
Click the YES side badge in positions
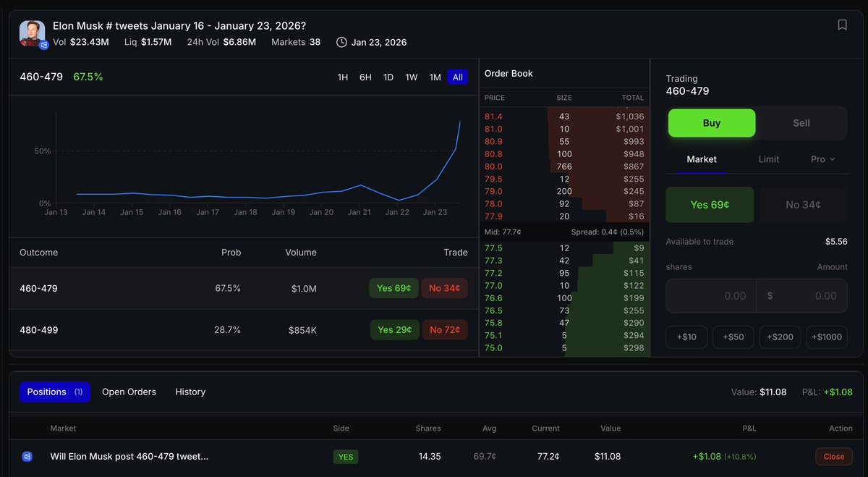point(346,457)
